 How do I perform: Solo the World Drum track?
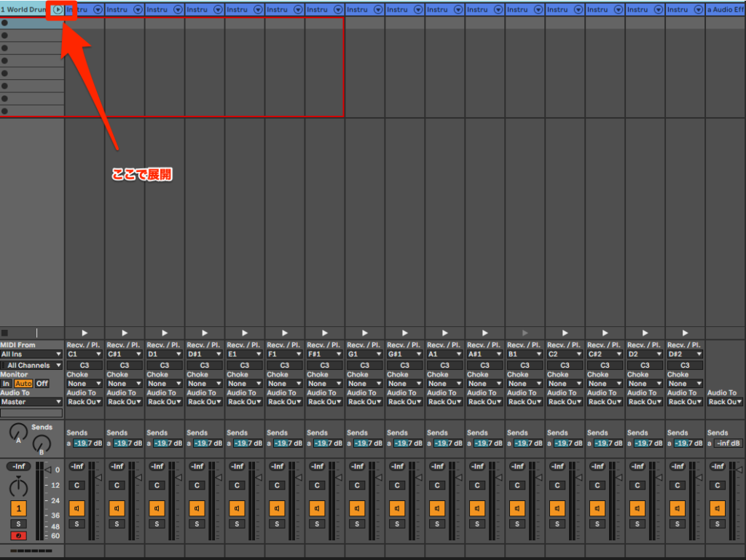coord(18,524)
